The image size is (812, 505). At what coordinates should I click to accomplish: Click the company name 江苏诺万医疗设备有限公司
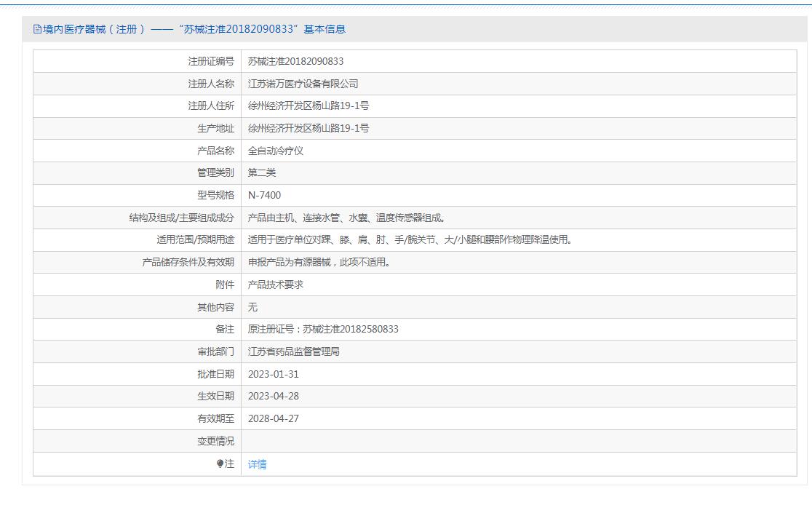pos(303,84)
